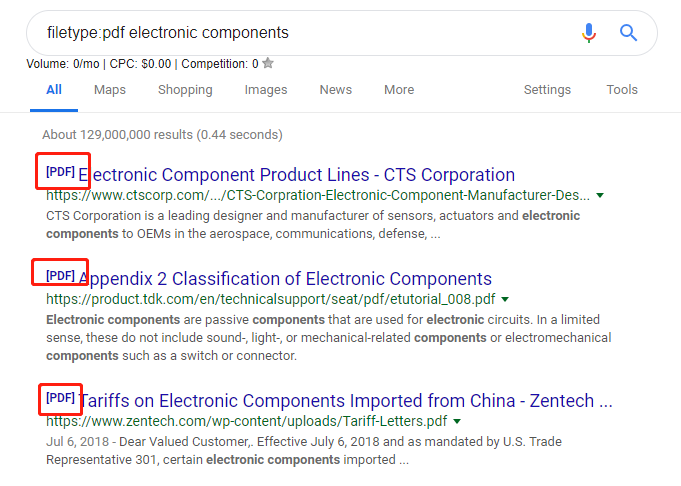The width and height of the screenshot is (681, 486).
Task: Click in the search query input field
Action: click(x=304, y=33)
